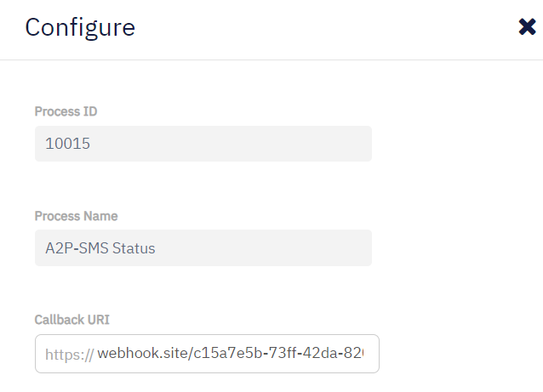Click the Callback URI label

pos(71,320)
